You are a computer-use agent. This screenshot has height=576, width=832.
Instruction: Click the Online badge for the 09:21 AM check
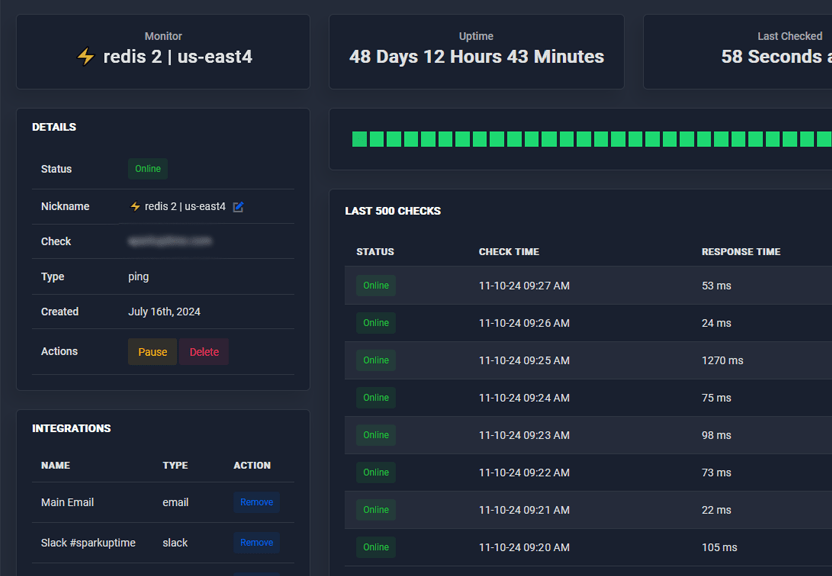[375, 510]
